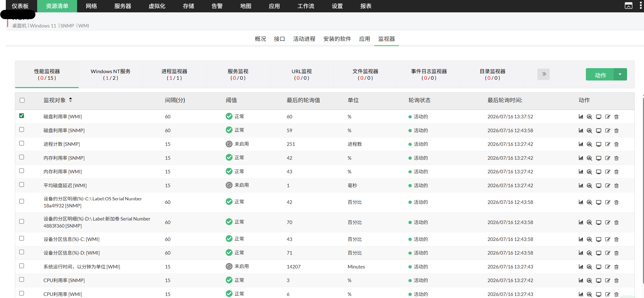Expand more monitor categories with double chevron

coord(544,74)
